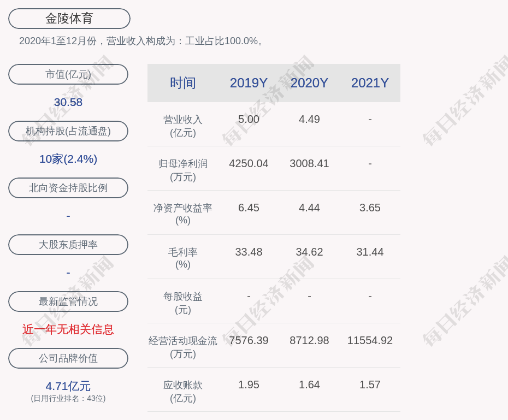The image size is (508, 420).
Task: Click the 公司品牌价值 pill
Action: pos(68,358)
